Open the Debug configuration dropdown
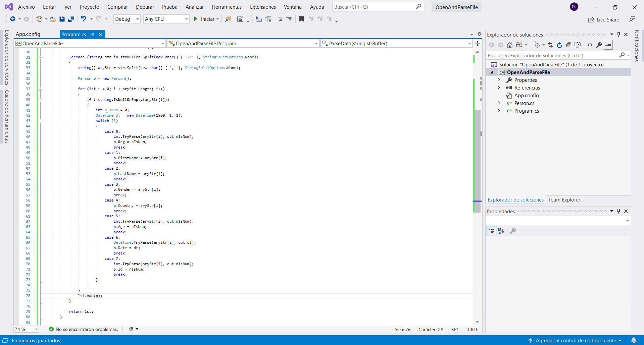This screenshot has height=345, width=644. pos(127,19)
